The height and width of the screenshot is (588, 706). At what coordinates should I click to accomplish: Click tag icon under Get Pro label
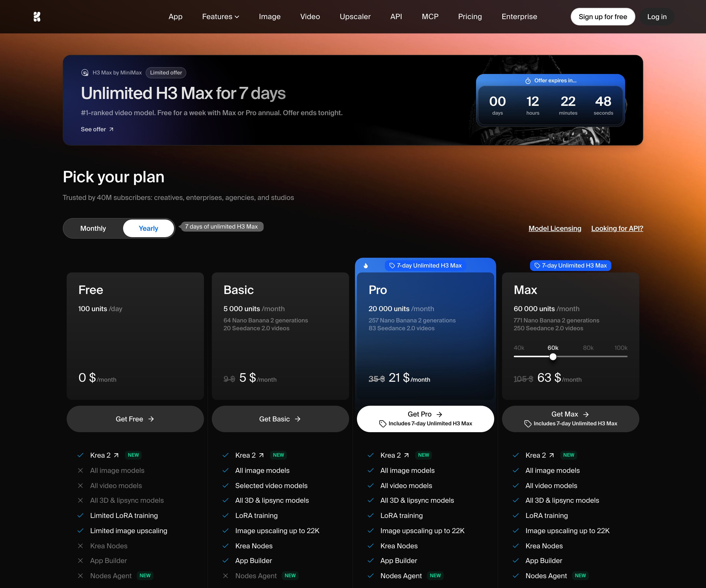tap(383, 424)
